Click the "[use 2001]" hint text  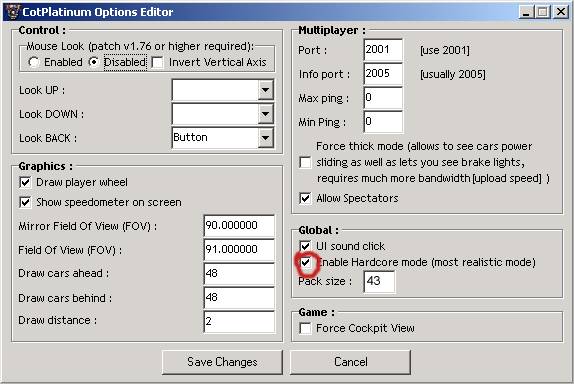[x=445, y=50]
